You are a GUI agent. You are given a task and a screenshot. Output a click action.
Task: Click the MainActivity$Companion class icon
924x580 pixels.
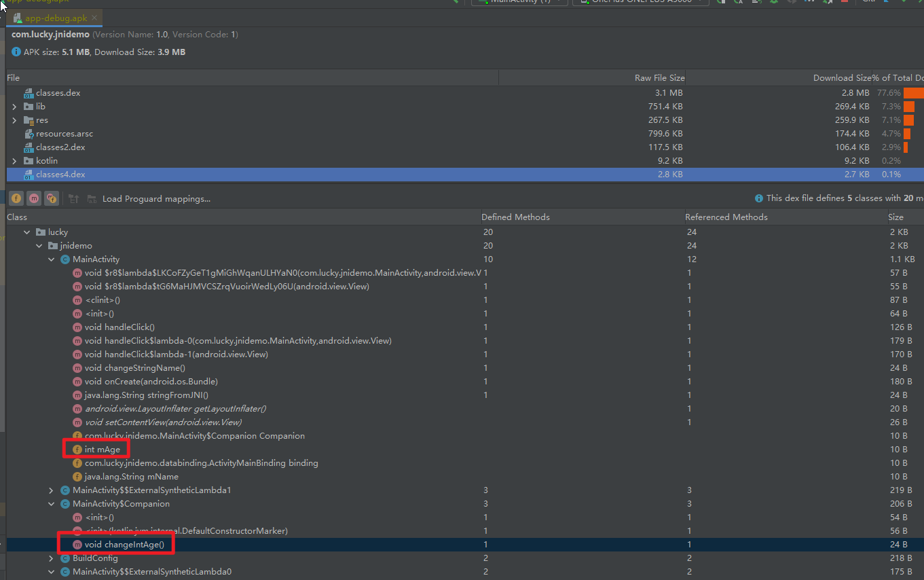click(x=65, y=504)
